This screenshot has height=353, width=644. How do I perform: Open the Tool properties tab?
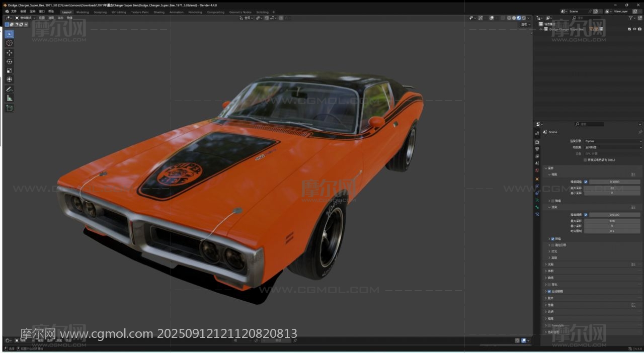click(537, 133)
